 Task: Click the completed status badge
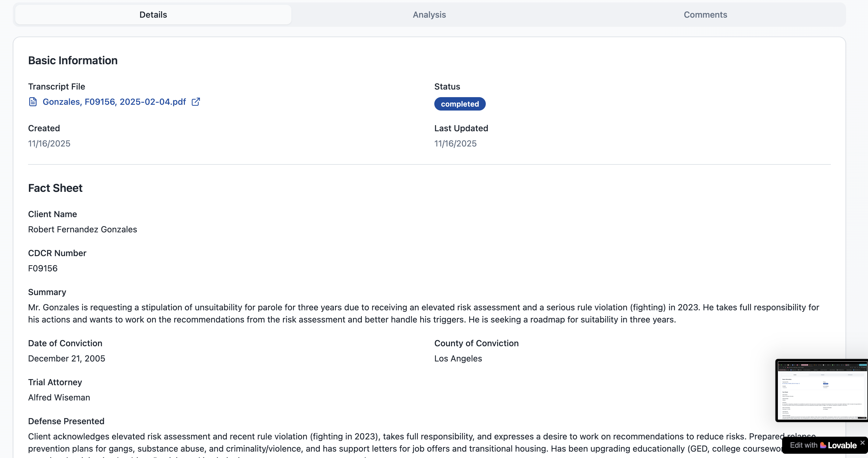point(460,104)
